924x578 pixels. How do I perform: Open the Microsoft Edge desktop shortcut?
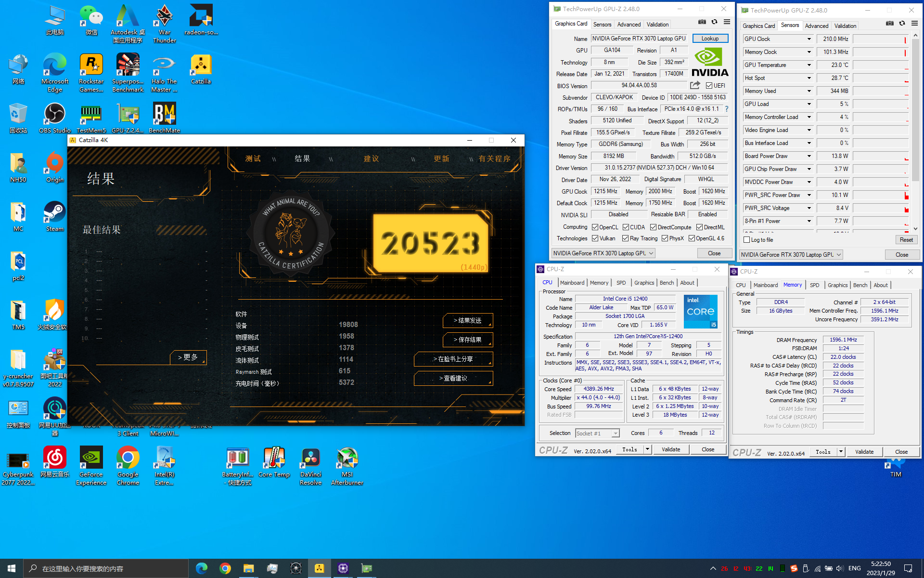(x=55, y=73)
